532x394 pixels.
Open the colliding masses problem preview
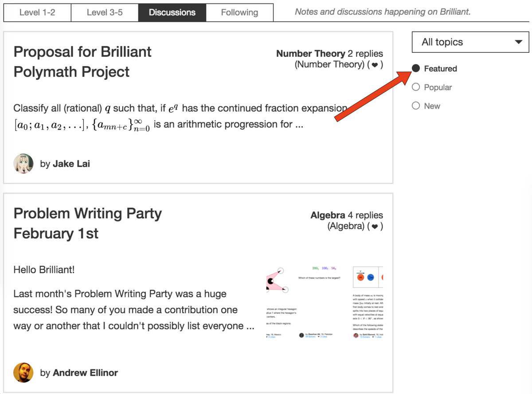pyautogui.click(x=368, y=303)
